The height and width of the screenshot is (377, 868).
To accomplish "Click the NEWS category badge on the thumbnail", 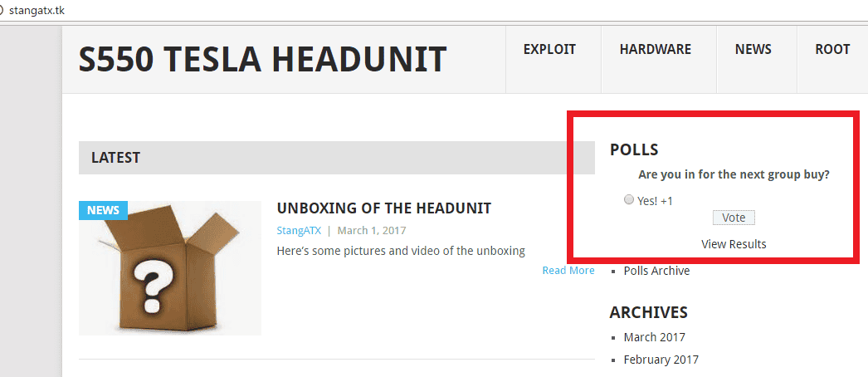I will [x=103, y=210].
